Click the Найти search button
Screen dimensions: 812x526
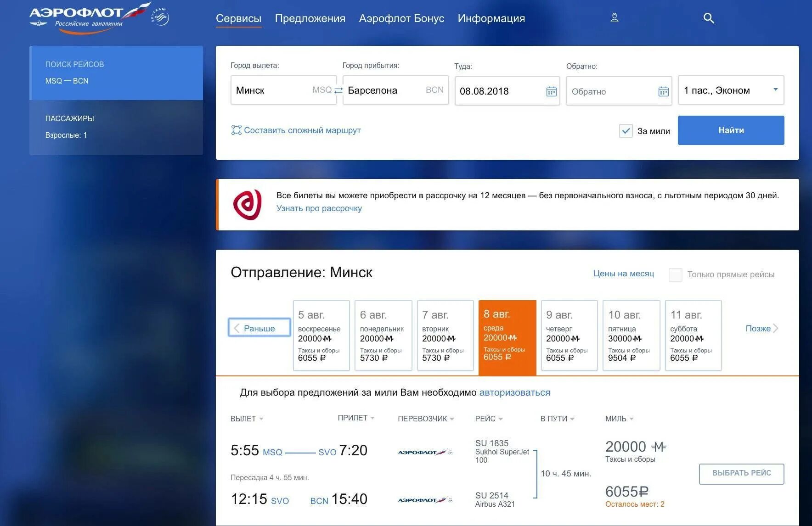(x=731, y=130)
